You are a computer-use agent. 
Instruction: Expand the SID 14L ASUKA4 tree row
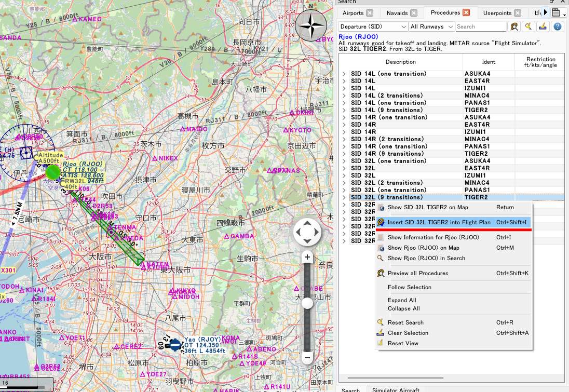(x=344, y=74)
